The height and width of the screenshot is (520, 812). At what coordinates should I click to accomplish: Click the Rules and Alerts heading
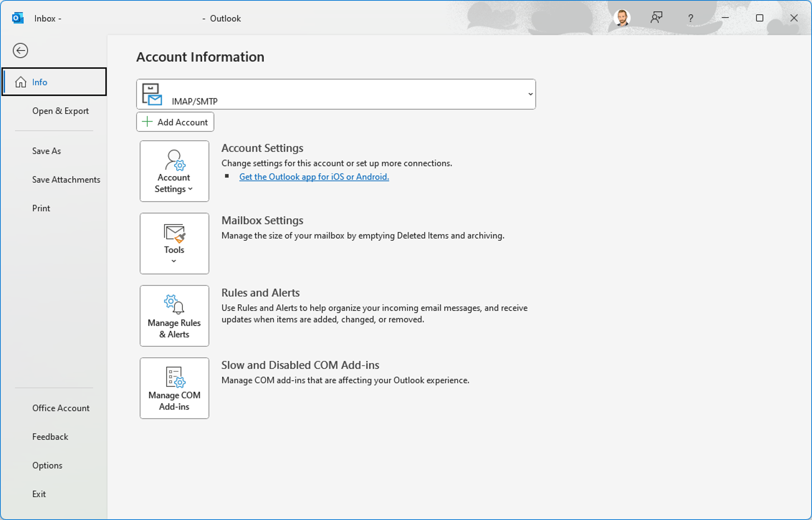(x=261, y=292)
